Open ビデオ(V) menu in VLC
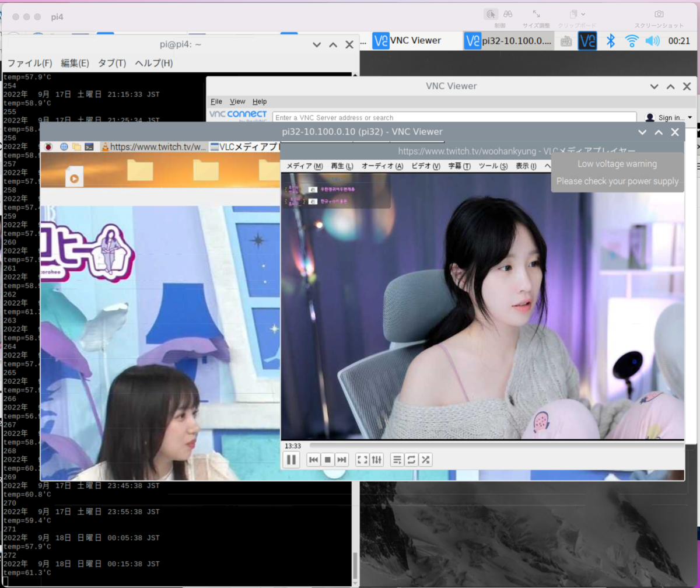Viewport: 700px width, 588px height. pyautogui.click(x=426, y=166)
